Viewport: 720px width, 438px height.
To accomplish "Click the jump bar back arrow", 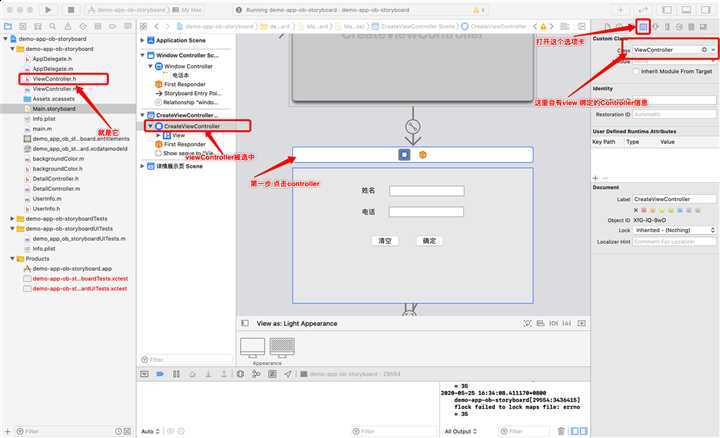I will click(x=157, y=27).
